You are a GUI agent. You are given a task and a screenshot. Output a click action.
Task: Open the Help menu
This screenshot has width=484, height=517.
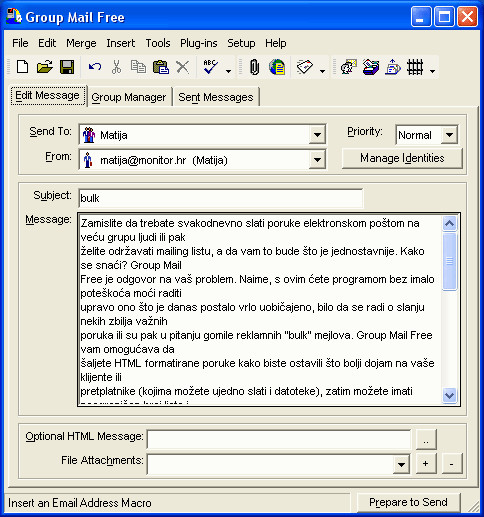pyautogui.click(x=276, y=43)
